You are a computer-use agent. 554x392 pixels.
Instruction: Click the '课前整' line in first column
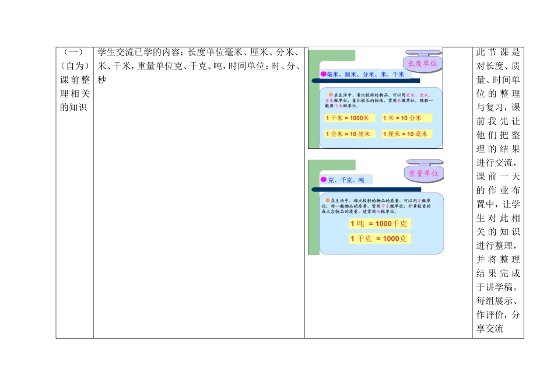pyautogui.click(x=75, y=80)
